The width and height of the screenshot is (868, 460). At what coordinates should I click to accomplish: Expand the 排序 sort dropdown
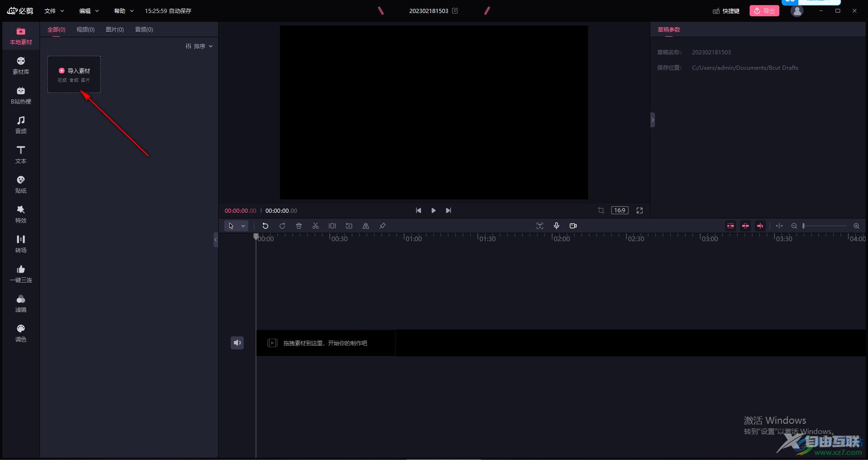pyautogui.click(x=199, y=46)
